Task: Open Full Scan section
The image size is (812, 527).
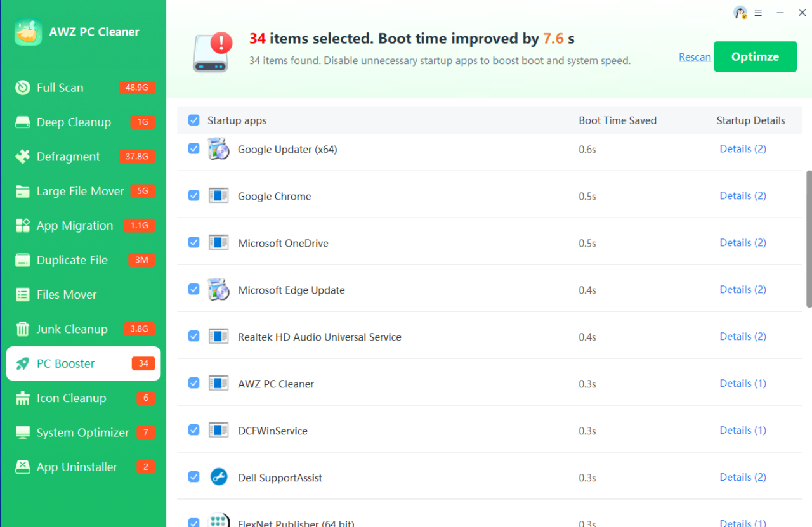Action: tap(83, 88)
